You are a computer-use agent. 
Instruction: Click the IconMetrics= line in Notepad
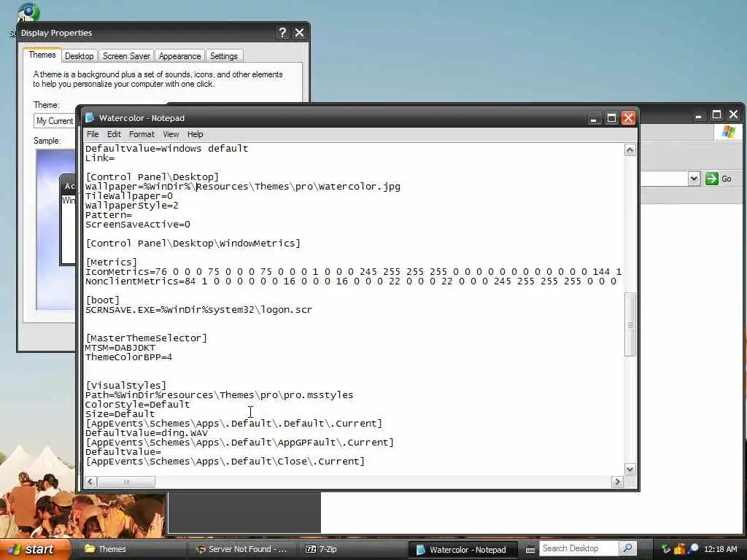pyautogui.click(x=353, y=272)
